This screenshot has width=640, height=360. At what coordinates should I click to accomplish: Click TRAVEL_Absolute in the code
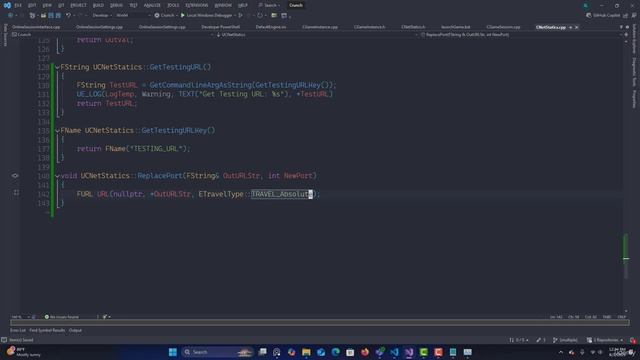pos(282,194)
